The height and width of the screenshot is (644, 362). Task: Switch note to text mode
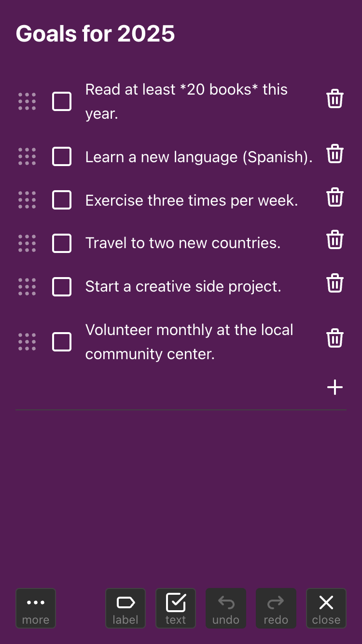point(176,608)
